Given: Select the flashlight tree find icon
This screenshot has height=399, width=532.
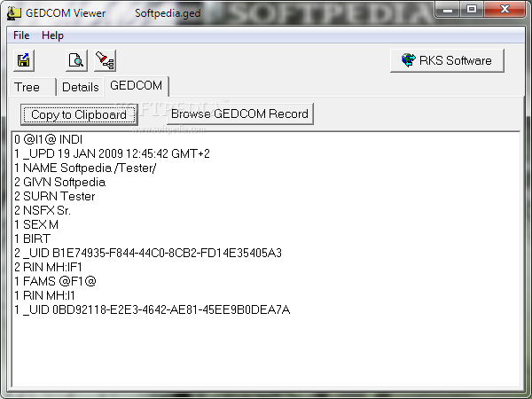Looking at the screenshot, I should [x=105, y=60].
